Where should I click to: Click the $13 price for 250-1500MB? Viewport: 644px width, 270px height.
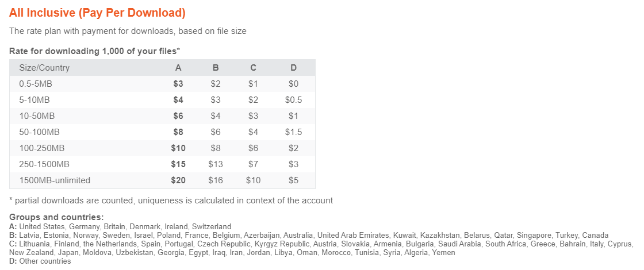tap(216, 164)
